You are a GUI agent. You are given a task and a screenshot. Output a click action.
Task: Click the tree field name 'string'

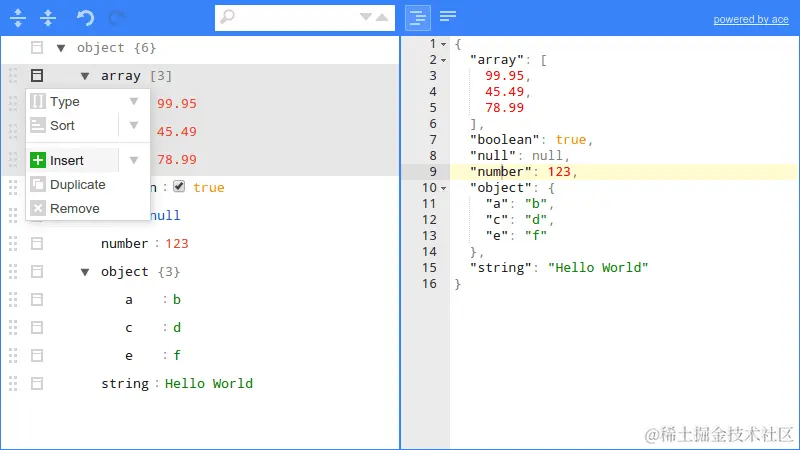click(x=124, y=384)
